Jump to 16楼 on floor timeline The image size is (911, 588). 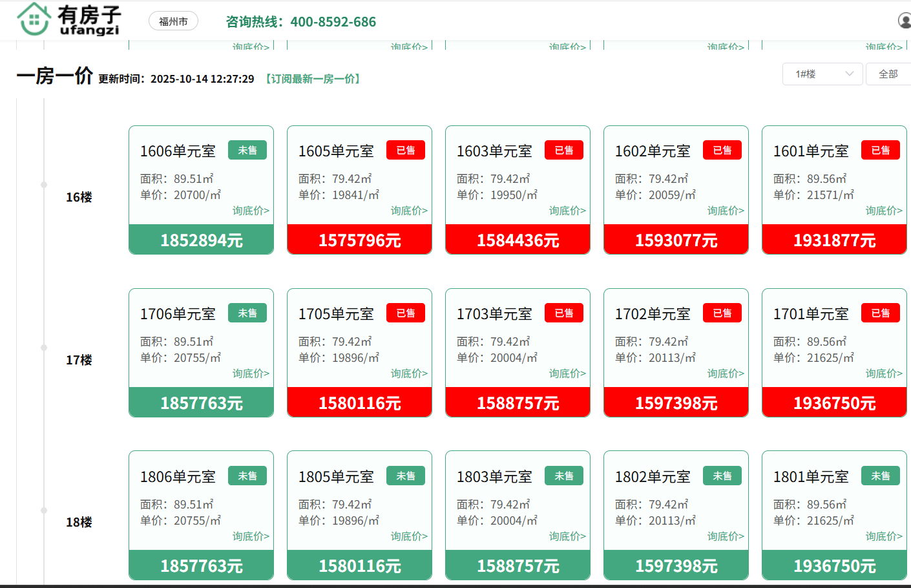pyautogui.click(x=79, y=197)
